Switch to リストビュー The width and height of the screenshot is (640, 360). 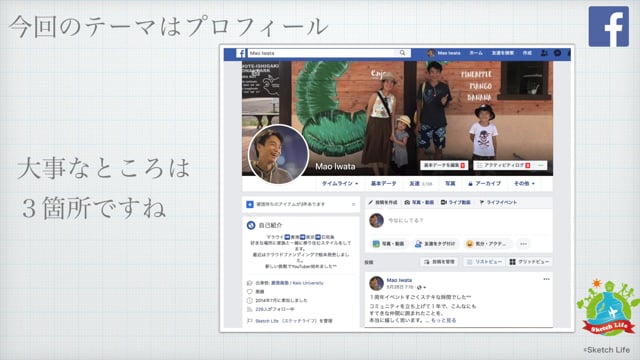(484, 262)
